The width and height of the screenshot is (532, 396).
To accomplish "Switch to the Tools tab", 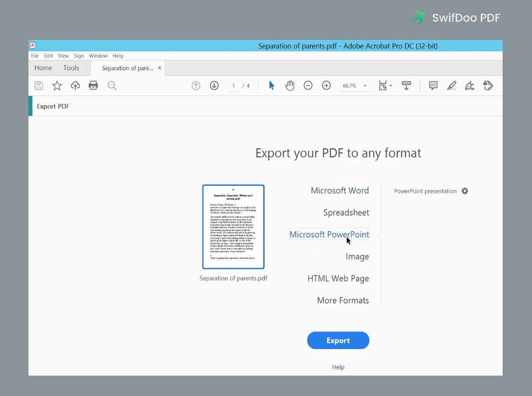I will tap(71, 68).
